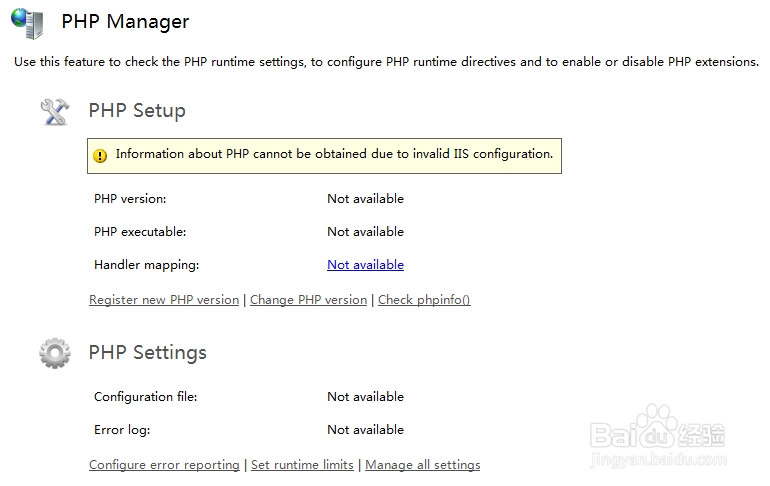770x486 pixels.
Task: Click the yellow warning icon in the banner
Action: (x=100, y=155)
